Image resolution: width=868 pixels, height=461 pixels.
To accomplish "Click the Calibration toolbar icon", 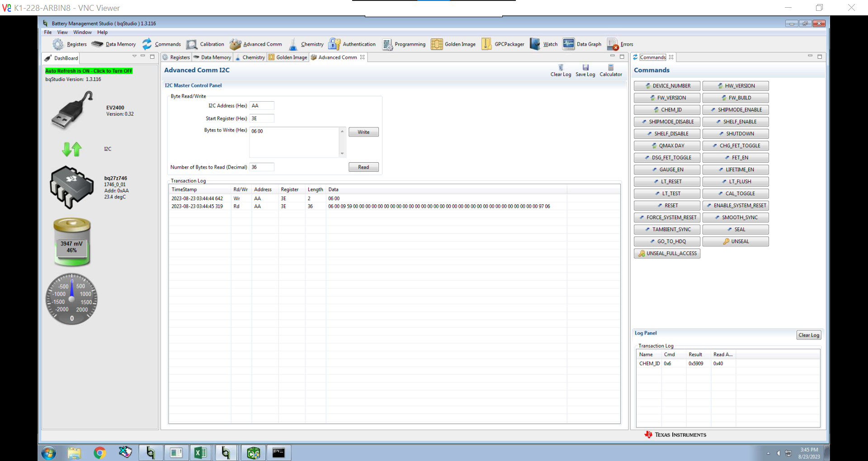I will click(192, 44).
